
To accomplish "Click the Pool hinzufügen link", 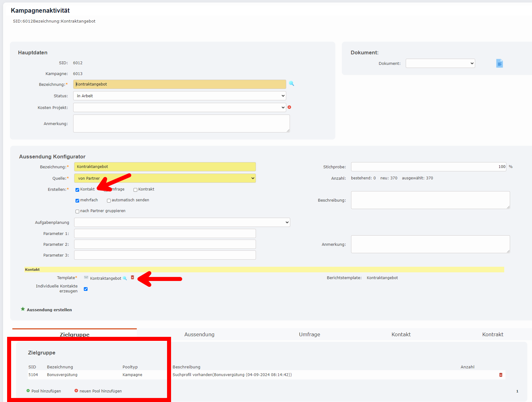I will [46, 391].
